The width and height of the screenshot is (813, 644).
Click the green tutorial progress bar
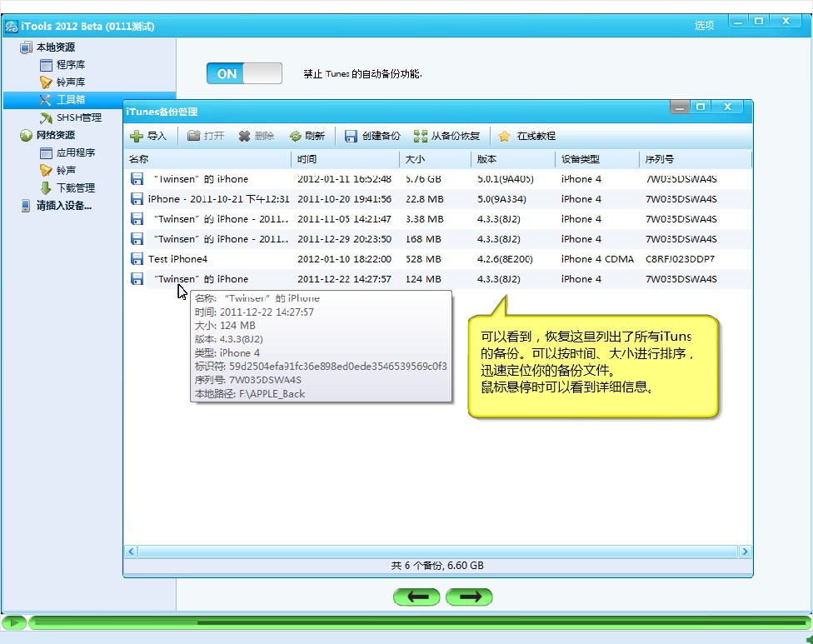point(416,622)
